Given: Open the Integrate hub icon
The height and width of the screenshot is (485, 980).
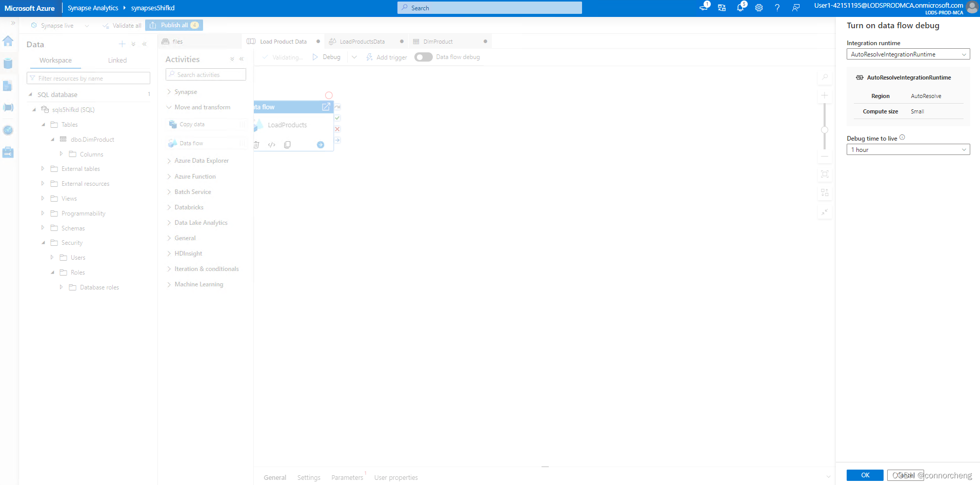Looking at the screenshot, I should (x=8, y=108).
